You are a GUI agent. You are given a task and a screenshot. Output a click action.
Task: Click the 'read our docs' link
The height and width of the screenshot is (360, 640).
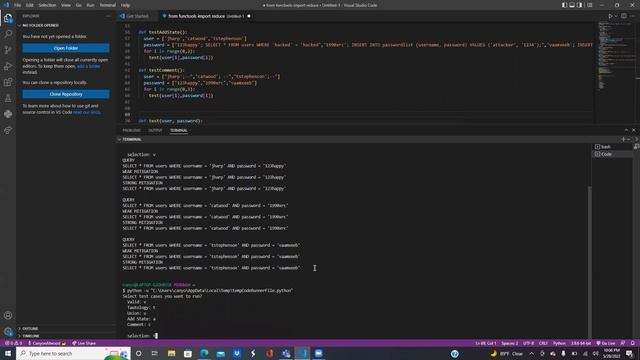87,112
